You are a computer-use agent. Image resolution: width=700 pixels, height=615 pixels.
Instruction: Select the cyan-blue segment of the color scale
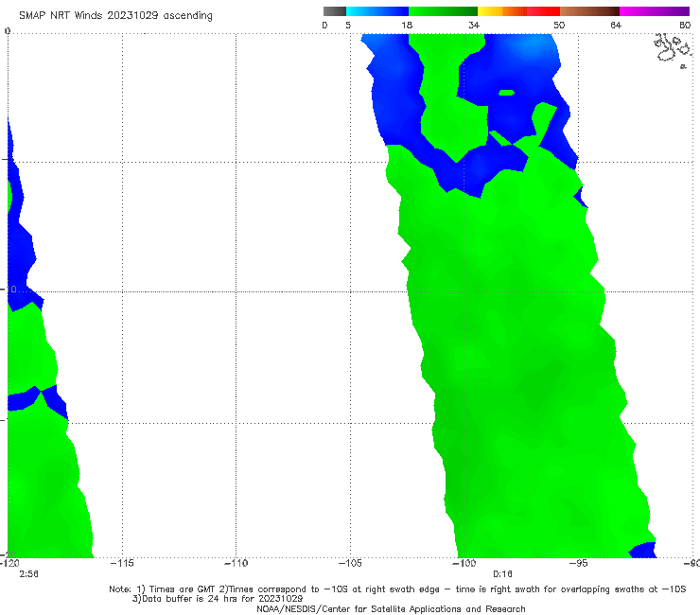pos(377,11)
